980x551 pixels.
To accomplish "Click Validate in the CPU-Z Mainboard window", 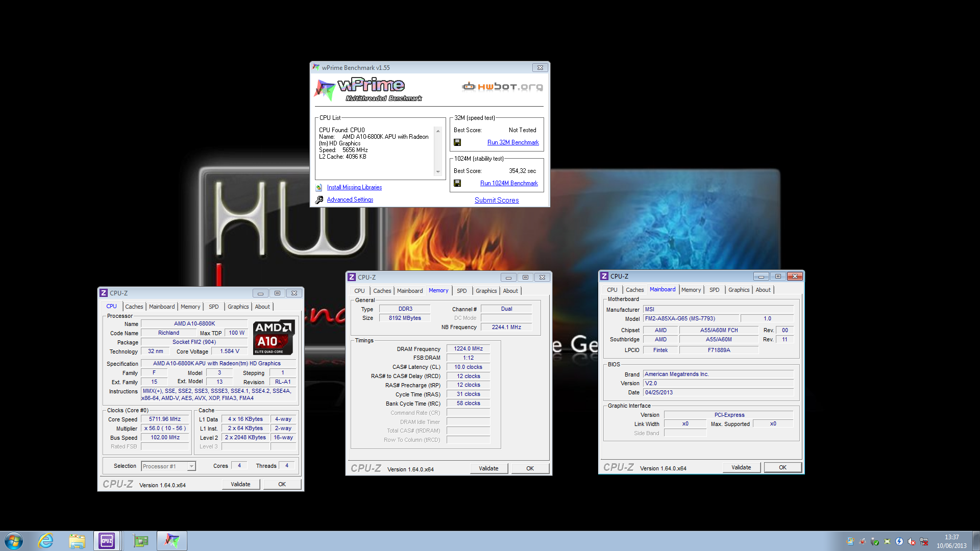I will coord(741,467).
